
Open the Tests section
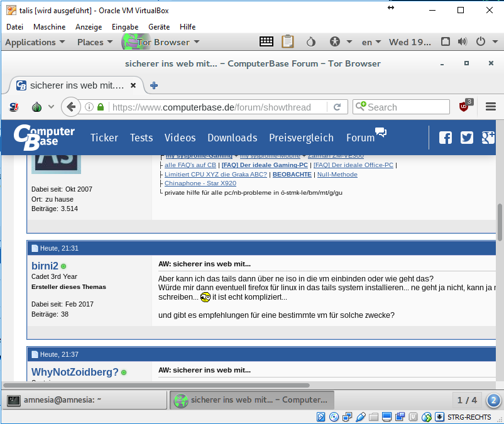click(141, 138)
